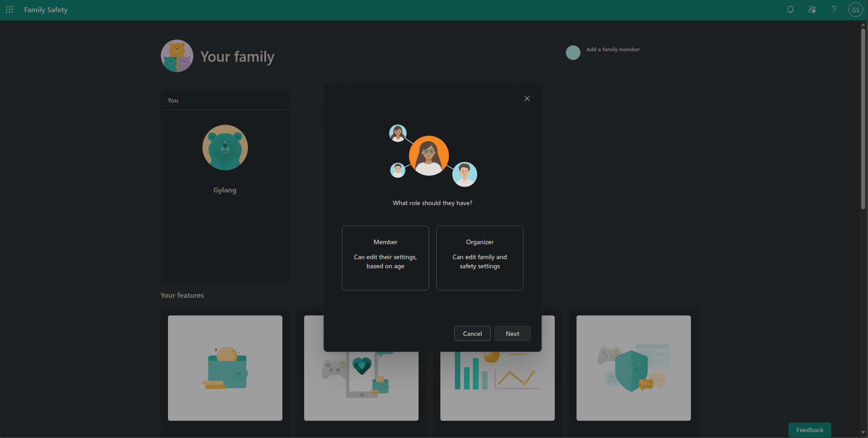Screen dimensions: 868x438
Task: Click the Add a family member icon
Action: [x=573, y=53]
